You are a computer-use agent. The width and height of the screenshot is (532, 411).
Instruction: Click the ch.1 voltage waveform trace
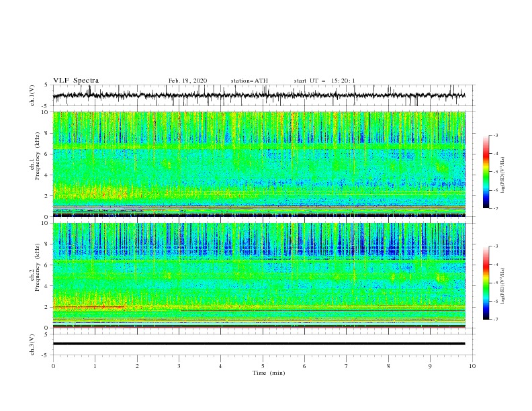pos(259,95)
